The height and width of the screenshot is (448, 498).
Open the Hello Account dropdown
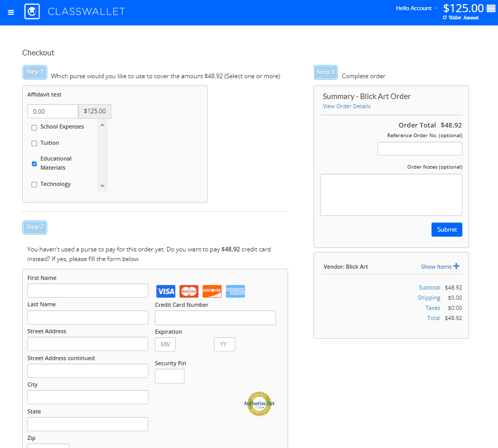416,8
